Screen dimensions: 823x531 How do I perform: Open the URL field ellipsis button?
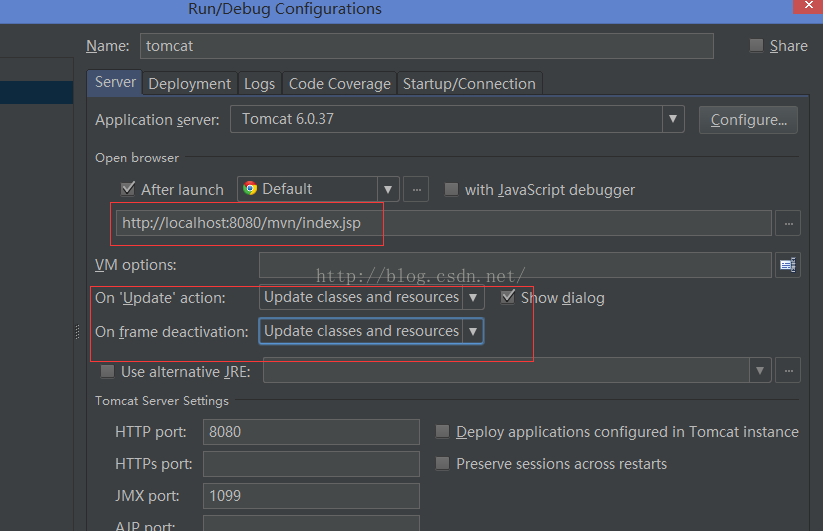[788, 224]
